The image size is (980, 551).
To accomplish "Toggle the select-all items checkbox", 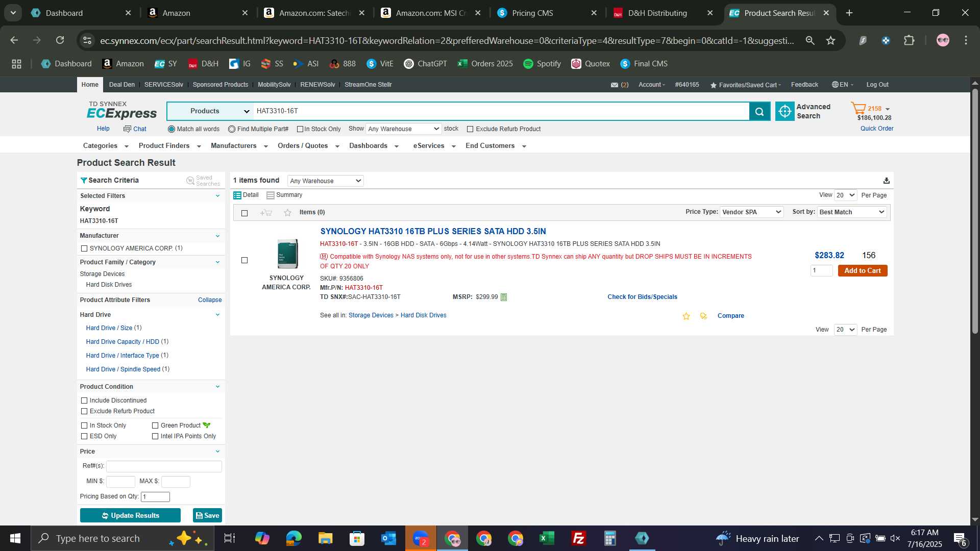I will tap(244, 213).
